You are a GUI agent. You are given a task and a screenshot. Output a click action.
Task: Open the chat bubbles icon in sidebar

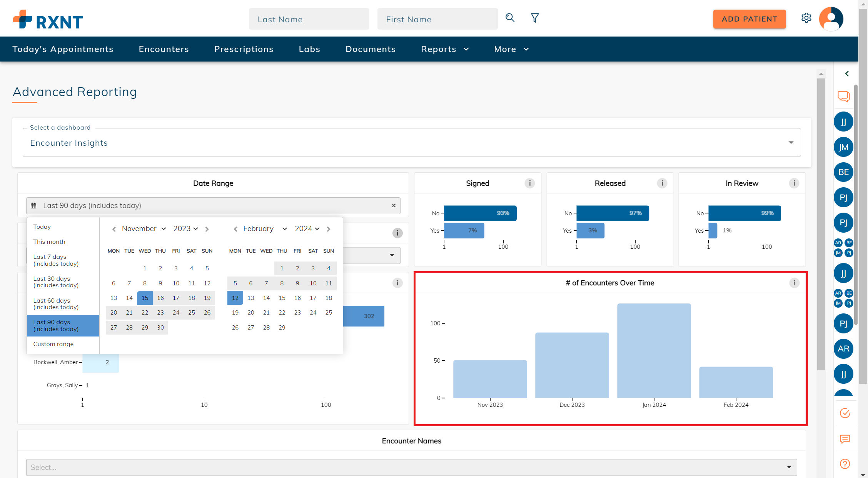click(843, 96)
